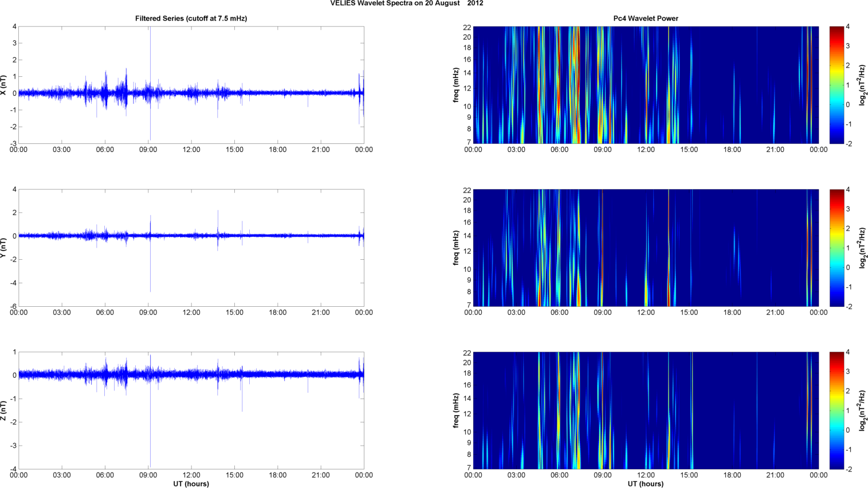Click the log2(nT²/Hz) label beside top colorbar
Screen dimensions: 868x488
coord(861,85)
